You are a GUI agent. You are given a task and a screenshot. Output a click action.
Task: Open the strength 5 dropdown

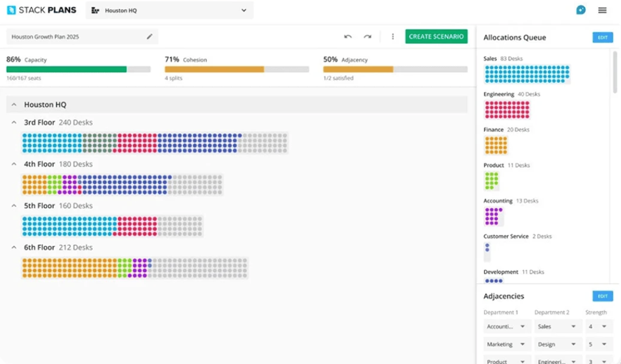598,344
